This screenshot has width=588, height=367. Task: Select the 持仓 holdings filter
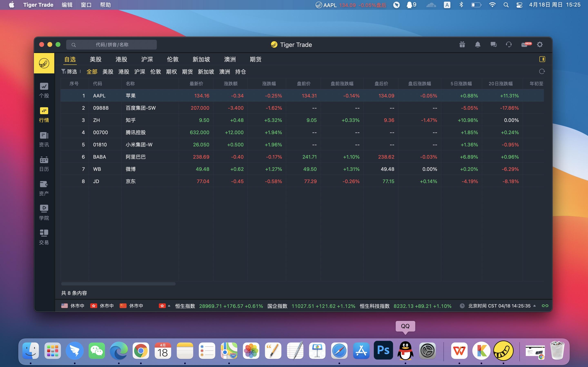(240, 72)
